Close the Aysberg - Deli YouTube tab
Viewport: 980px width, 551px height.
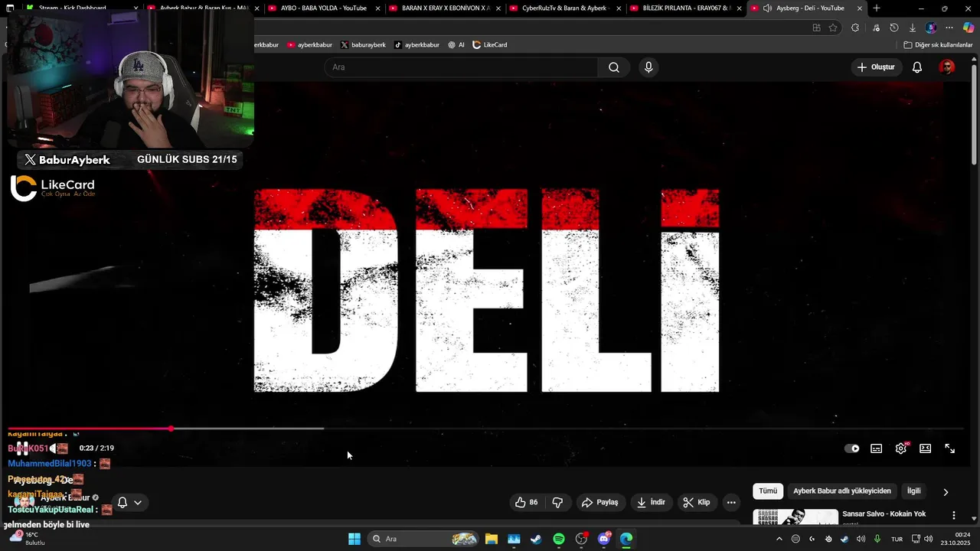860,8
